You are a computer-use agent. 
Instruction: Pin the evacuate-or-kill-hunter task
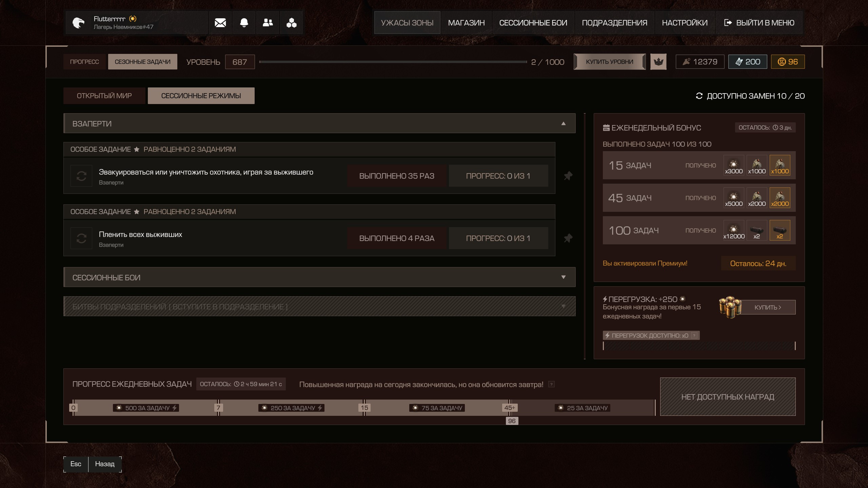(x=568, y=176)
